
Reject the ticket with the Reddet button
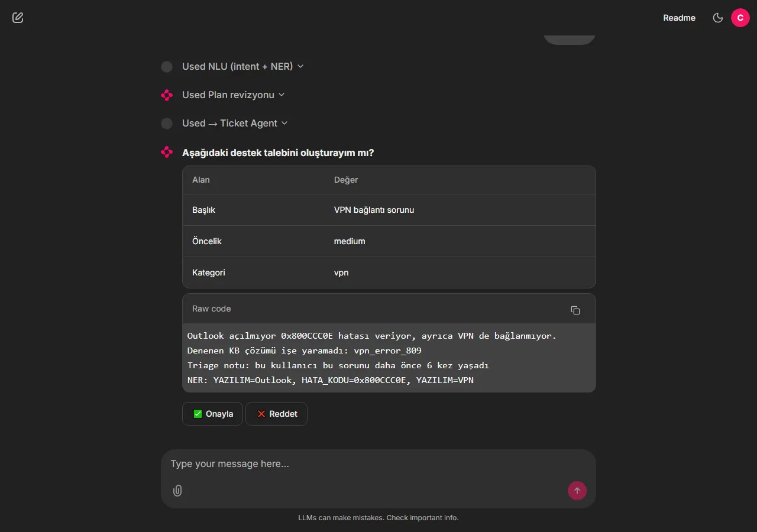pyautogui.click(x=276, y=414)
